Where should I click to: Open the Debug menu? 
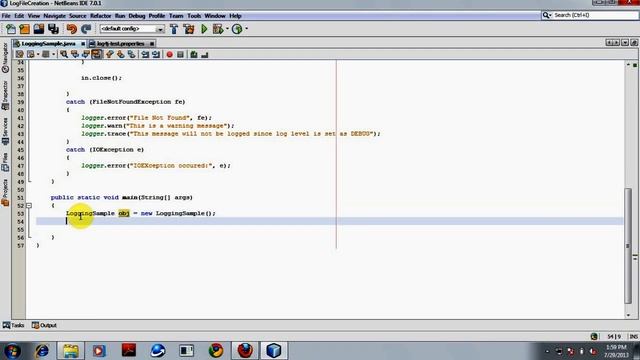click(x=137, y=16)
